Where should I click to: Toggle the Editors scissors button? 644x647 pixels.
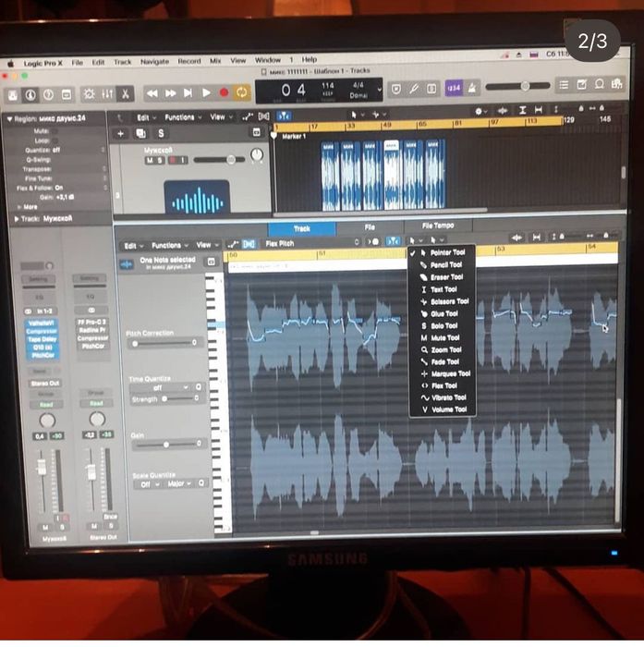pos(125,93)
